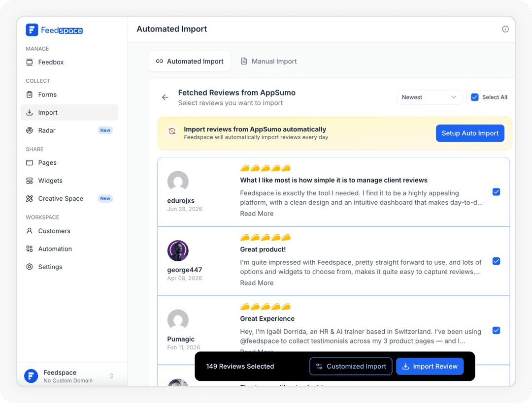Open the Newest sort dropdown
This screenshot has height=403, width=532.
430,97
